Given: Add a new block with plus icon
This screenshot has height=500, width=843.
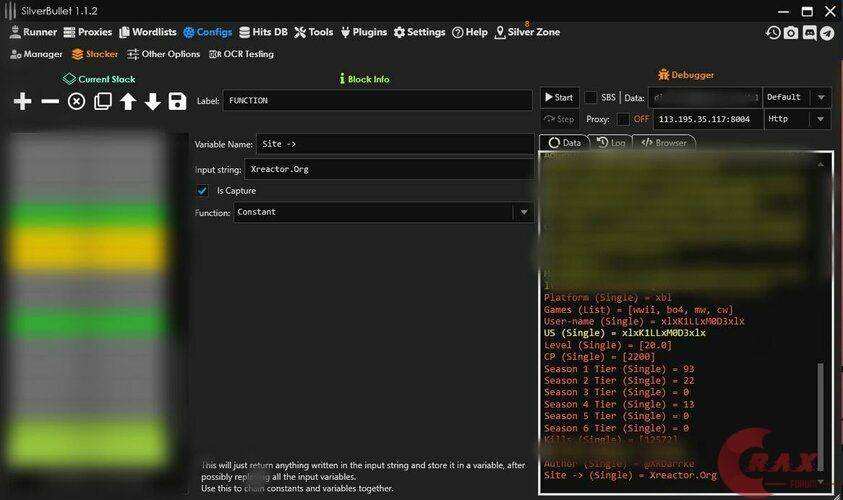Looking at the screenshot, I should point(23,101).
